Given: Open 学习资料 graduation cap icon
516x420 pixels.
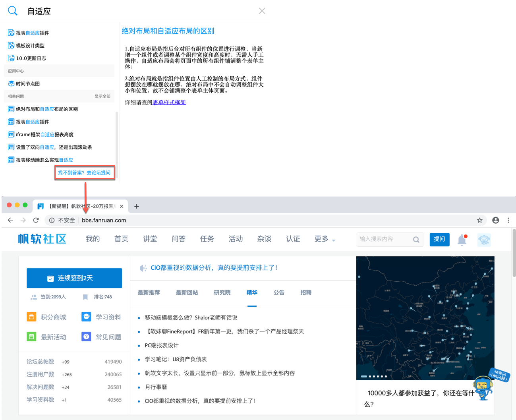Looking at the screenshot, I should click(86, 317).
